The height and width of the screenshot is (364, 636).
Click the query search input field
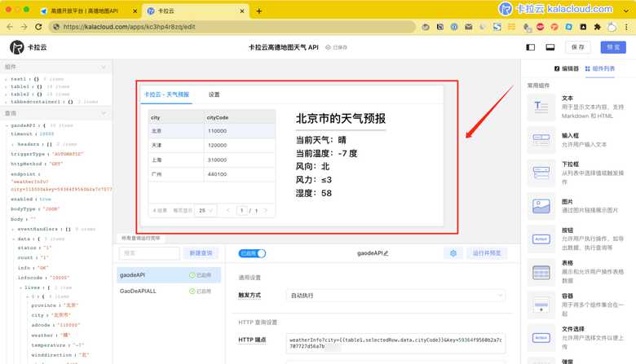tap(149, 253)
